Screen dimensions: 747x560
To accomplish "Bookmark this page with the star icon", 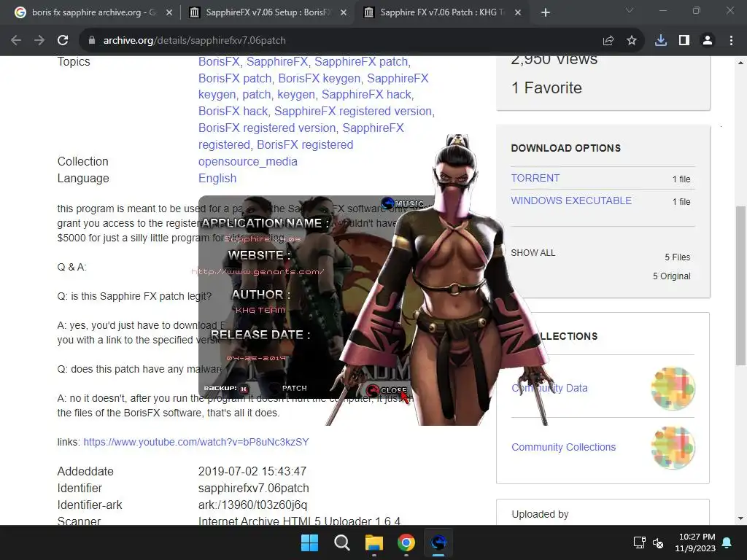I will [x=631, y=41].
